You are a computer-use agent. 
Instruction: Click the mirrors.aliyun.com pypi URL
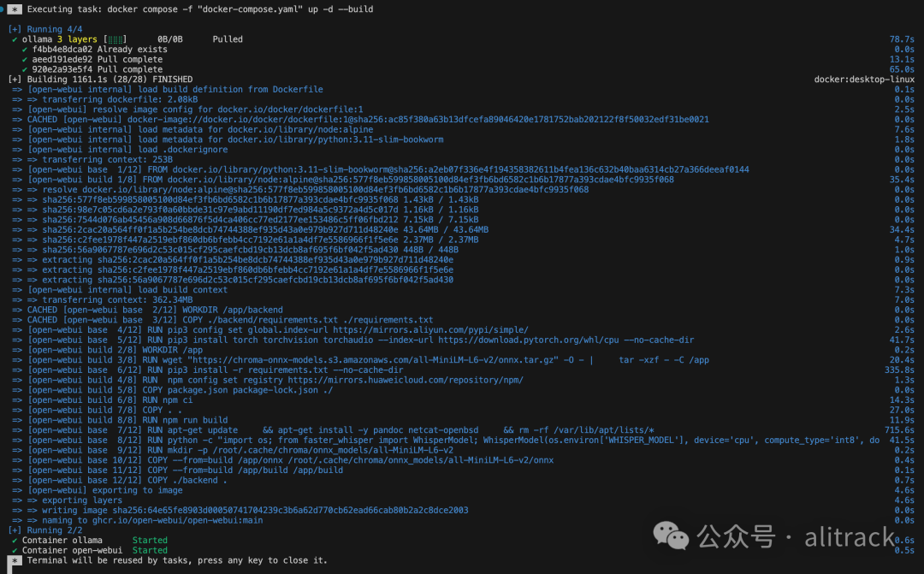(430, 329)
